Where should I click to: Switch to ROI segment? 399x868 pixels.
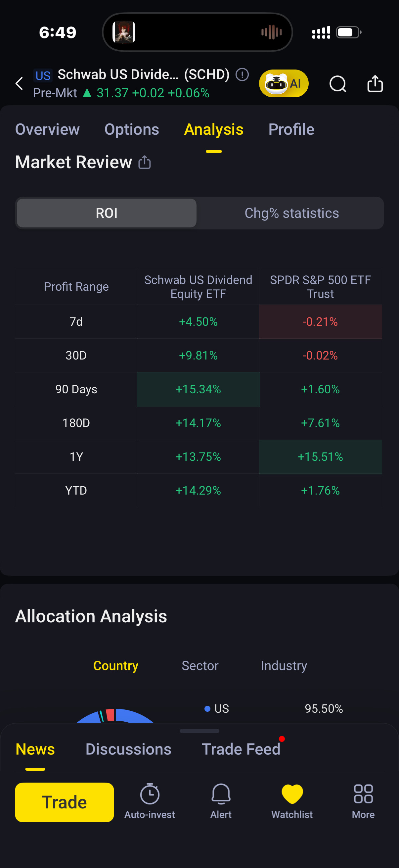click(107, 213)
